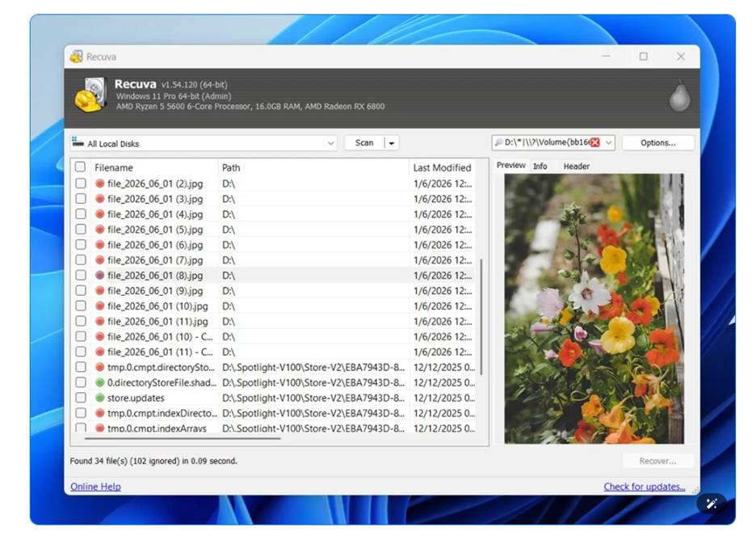The height and width of the screenshot is (540, 756).
Task: Click the magnifier icon in the filter box
Action: 498,142
